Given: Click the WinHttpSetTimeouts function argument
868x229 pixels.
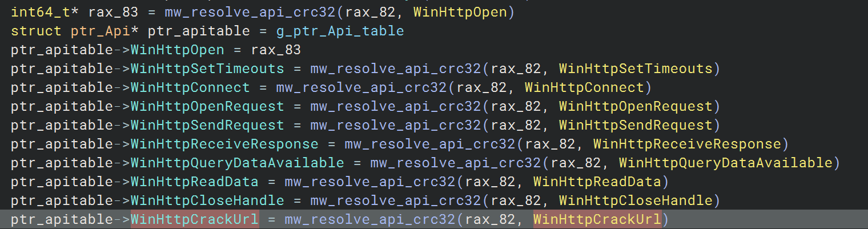Looking at the screenshot, I should [x=636, y=69].
